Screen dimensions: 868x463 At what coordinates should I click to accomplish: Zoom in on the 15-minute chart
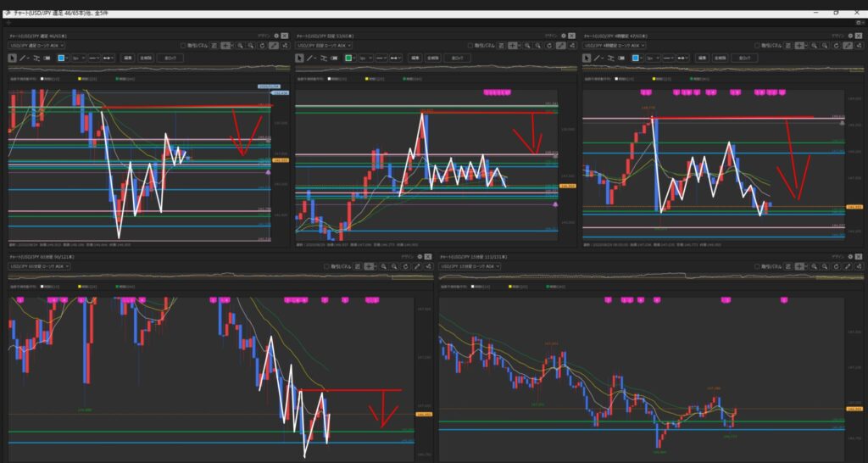point(815,266)
